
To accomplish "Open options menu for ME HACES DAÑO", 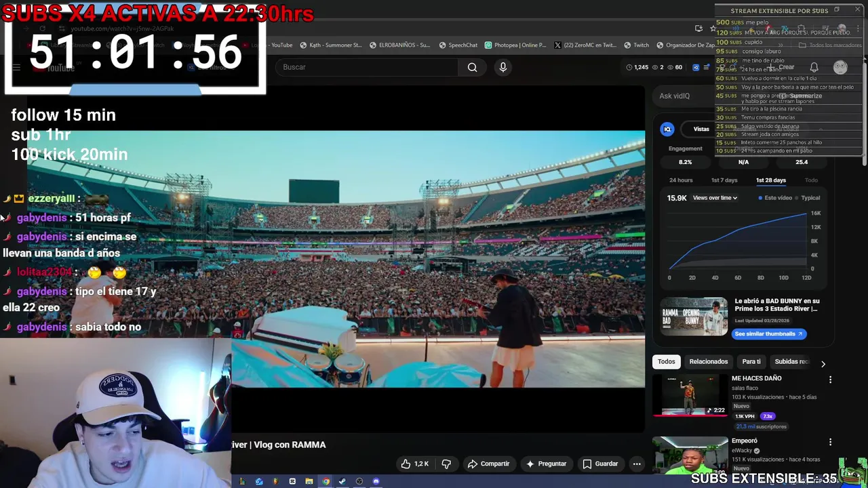I will (x=830, y=380).
